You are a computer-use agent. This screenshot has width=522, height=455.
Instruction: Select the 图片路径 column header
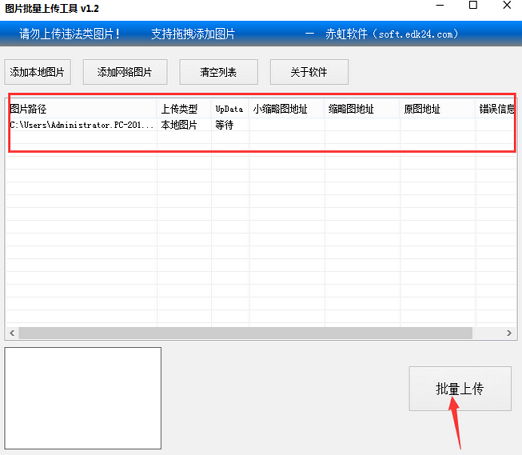point(83,109)
